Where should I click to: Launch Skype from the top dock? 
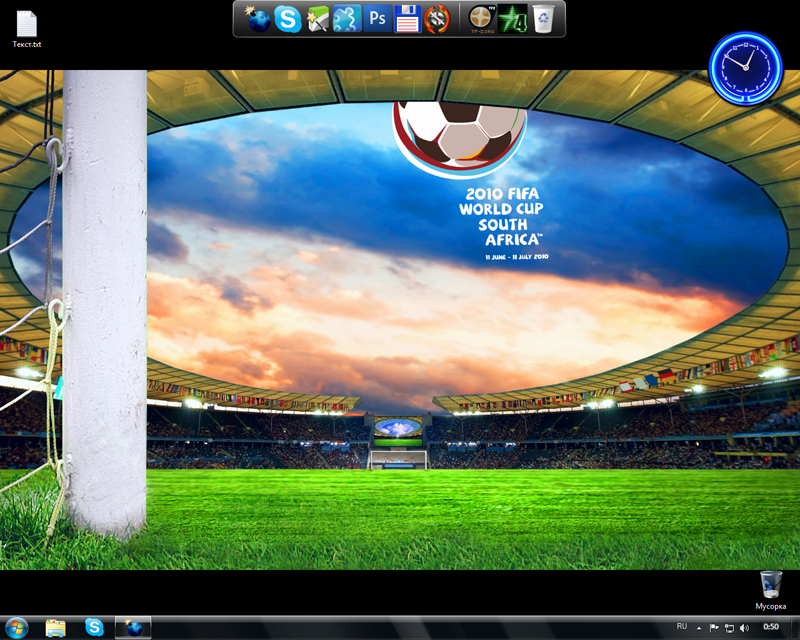click(x=288, y=18)
